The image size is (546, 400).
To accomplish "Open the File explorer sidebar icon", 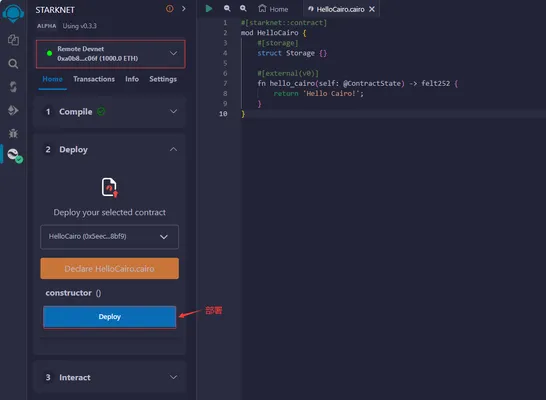I will click(13, 40).
